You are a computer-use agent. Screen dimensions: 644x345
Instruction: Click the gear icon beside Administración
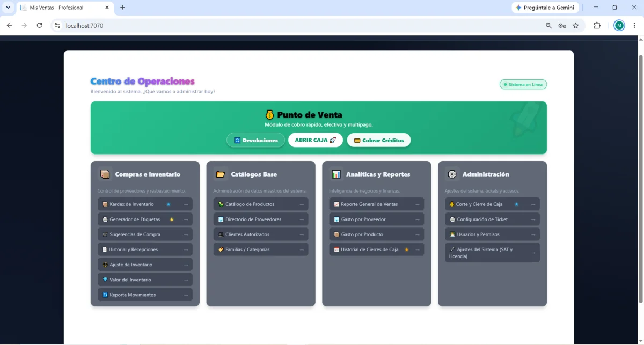pos(452,174)
